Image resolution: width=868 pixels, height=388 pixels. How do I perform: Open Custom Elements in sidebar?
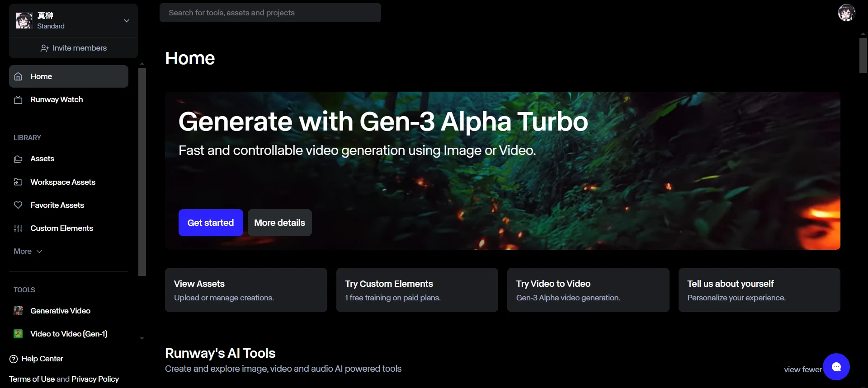click(69, 229)
